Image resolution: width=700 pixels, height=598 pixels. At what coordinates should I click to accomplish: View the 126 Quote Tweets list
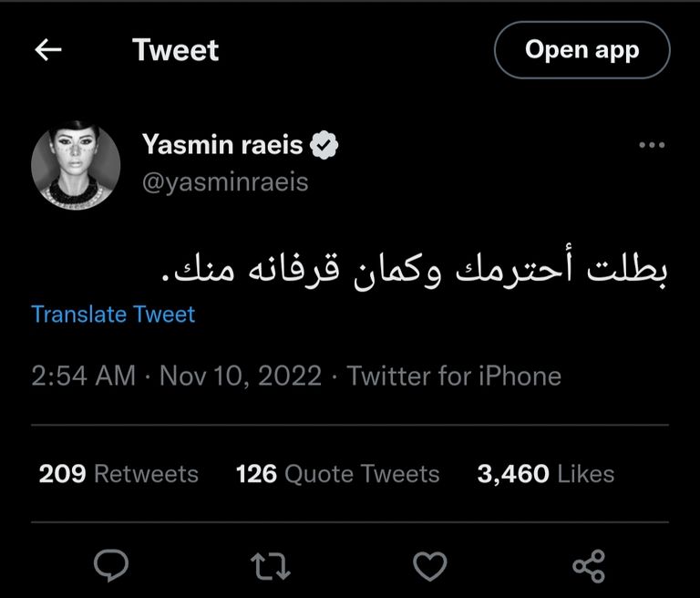point(337,474)
